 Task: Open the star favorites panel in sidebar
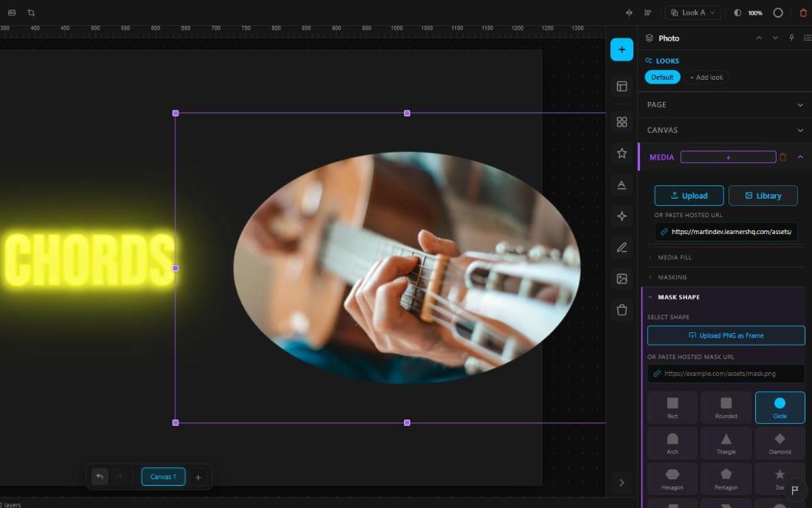(622, 154)
